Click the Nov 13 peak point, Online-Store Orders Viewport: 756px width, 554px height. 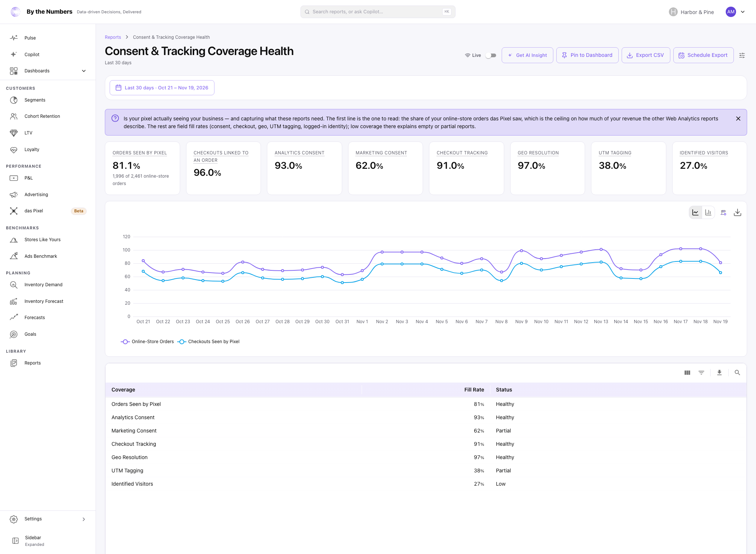(x=601, y=249)
